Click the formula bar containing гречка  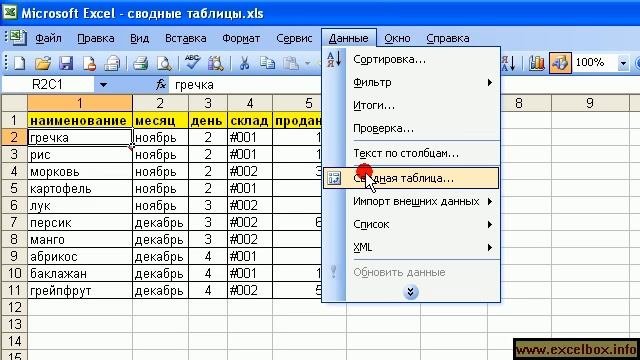(245, 85)
